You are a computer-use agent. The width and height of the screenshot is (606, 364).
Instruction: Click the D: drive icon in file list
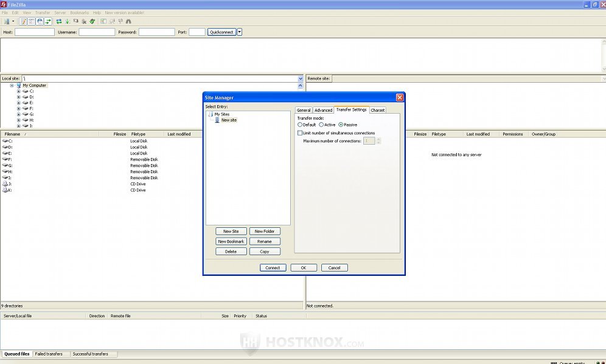(5, 147)
